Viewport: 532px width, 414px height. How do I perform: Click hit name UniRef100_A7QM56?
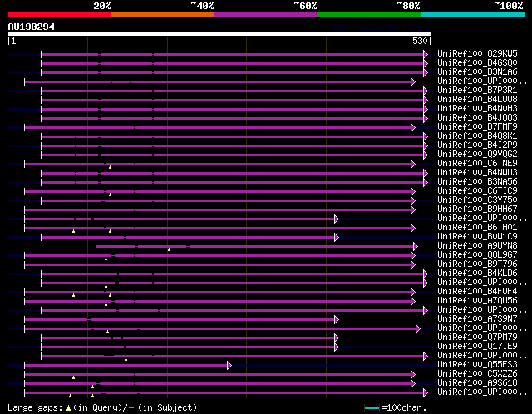pos(477,301)
